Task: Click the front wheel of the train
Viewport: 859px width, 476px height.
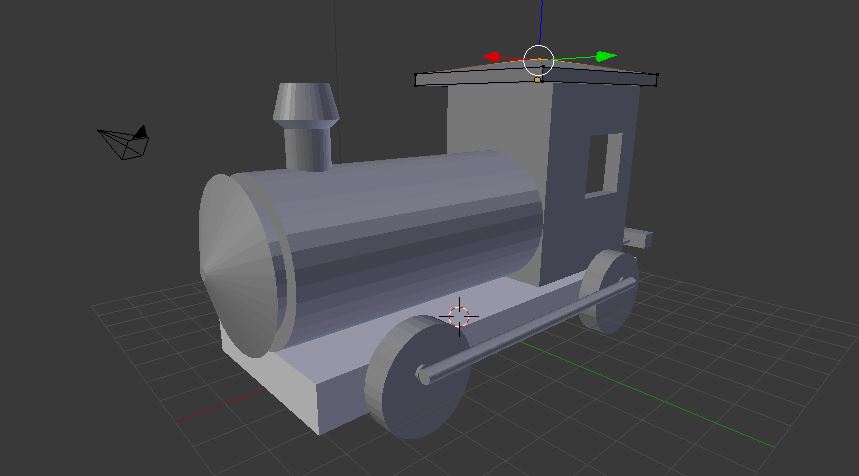Action: [x=417, y=377]
